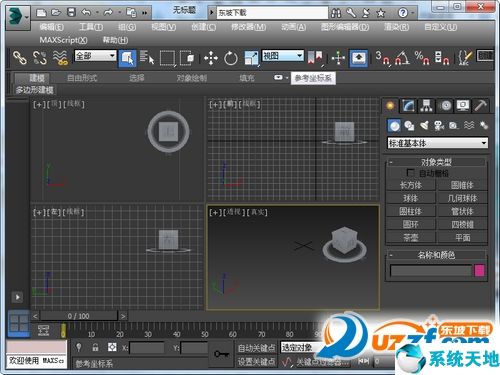Image resolution: width=500 pixels, height=375 pixels.
Task: Open the Create command panel tab
Action: tap(390, 106)
